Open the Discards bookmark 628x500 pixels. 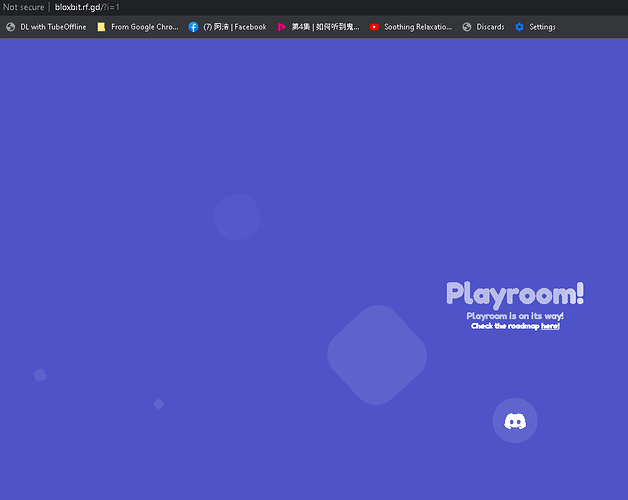(x=483, y=27)
